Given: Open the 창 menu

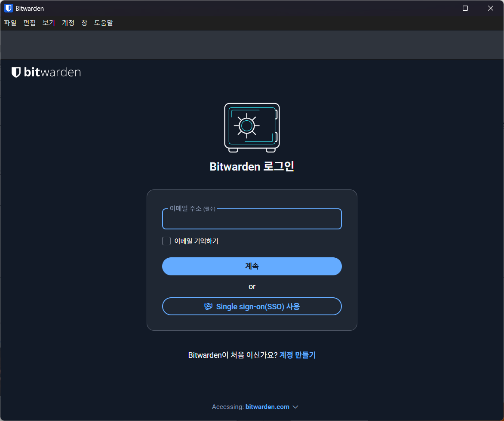Looking at the screenshot, I should coord(83,23).
